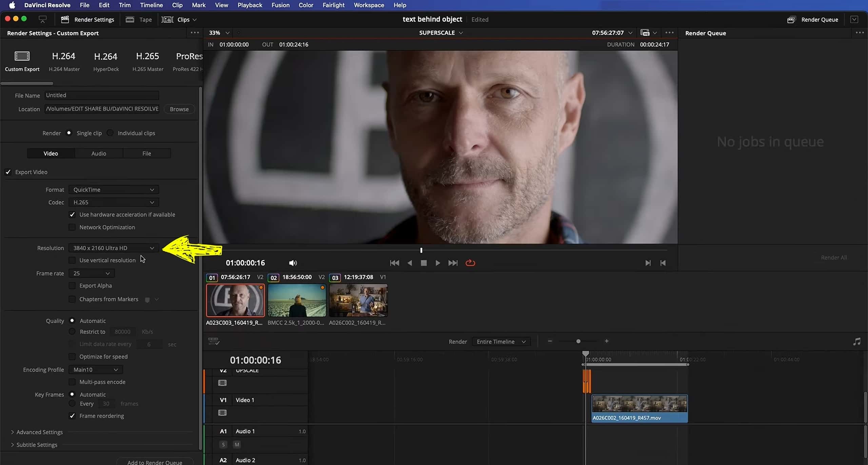The width and height of the screenshot is (868, 465).
Task: Open Encoding Profile Main10 dropdown
Action: (96, 369)
